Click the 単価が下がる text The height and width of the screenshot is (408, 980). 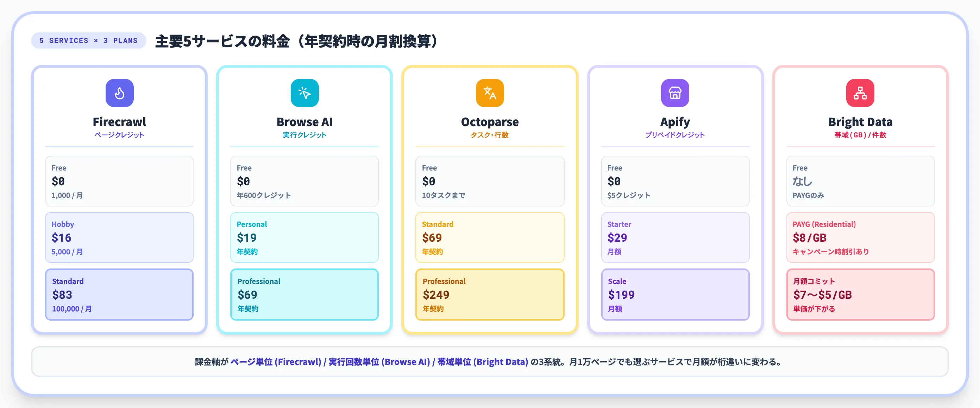pyautogui.click(x=814, y=309)
